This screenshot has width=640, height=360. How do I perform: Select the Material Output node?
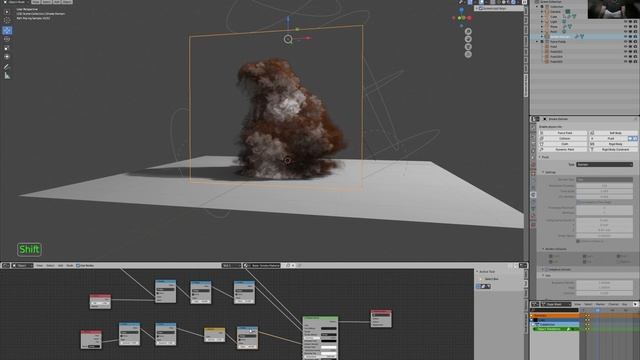click(381, 318)
